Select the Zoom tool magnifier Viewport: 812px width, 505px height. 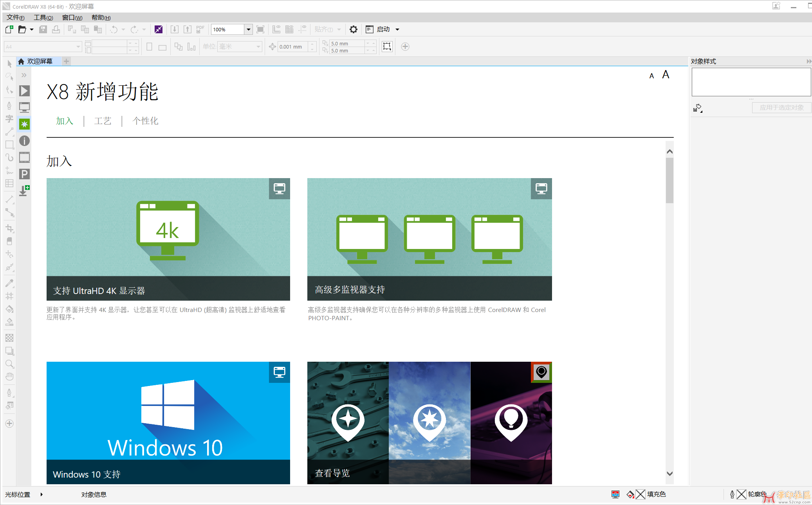point(9,364)
